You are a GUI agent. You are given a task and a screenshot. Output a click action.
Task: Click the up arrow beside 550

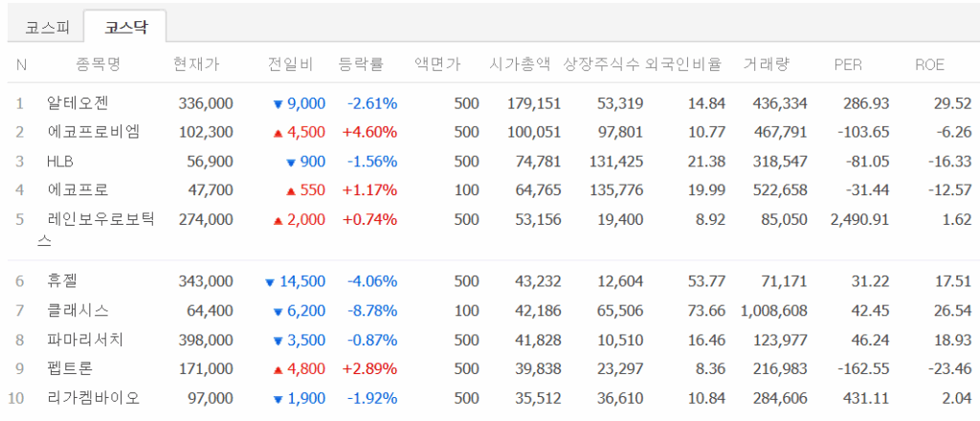[291, 191]
